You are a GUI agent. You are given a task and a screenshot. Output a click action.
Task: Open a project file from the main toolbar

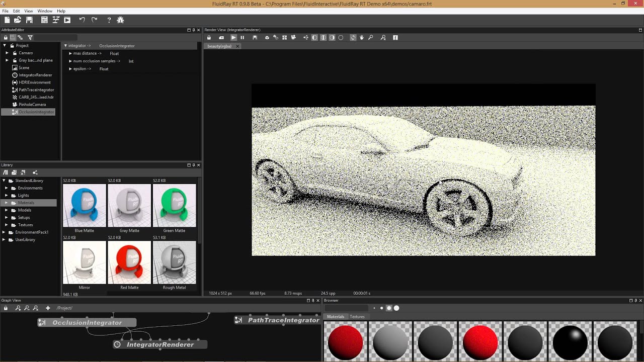(x=18, y=20)
